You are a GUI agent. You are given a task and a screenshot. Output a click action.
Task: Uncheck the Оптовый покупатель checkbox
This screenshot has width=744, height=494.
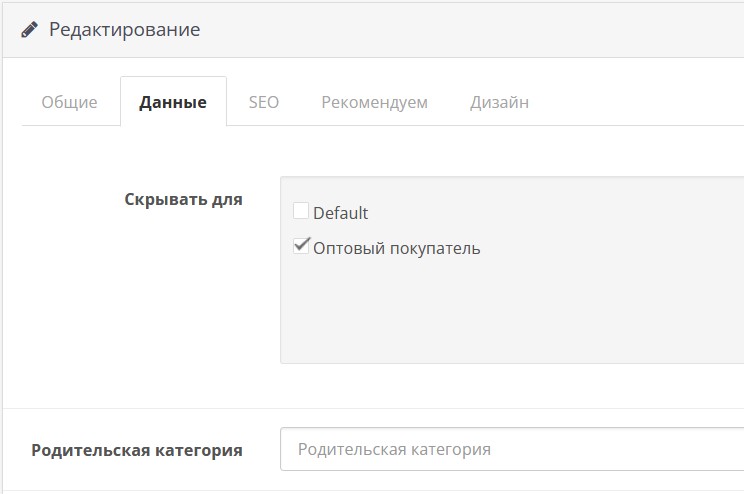(x=301, y=246)
